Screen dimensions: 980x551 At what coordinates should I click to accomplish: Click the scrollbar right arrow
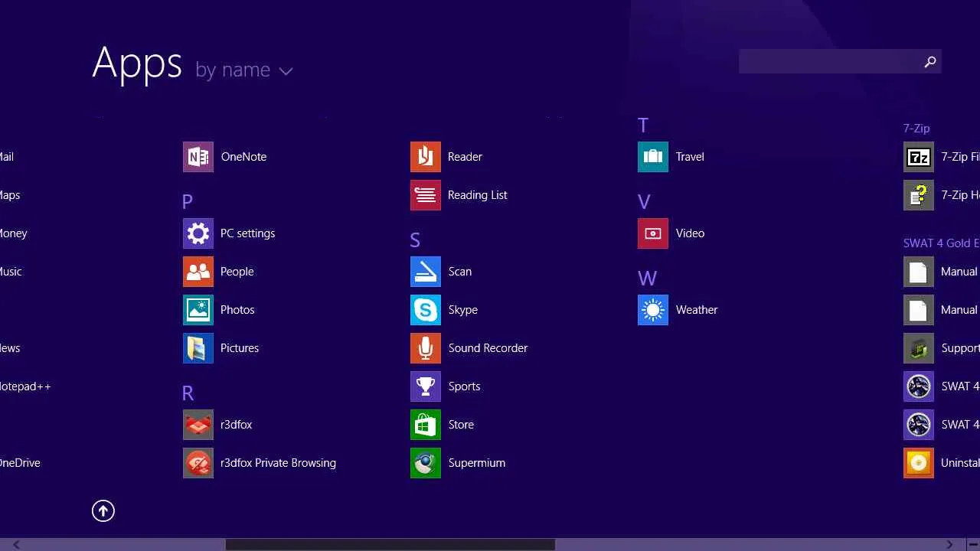point(950,545)
